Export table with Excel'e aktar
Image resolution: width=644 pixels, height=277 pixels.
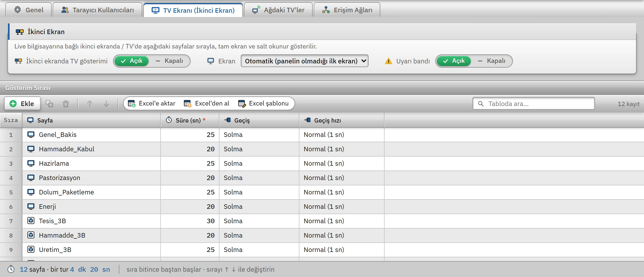152,103
